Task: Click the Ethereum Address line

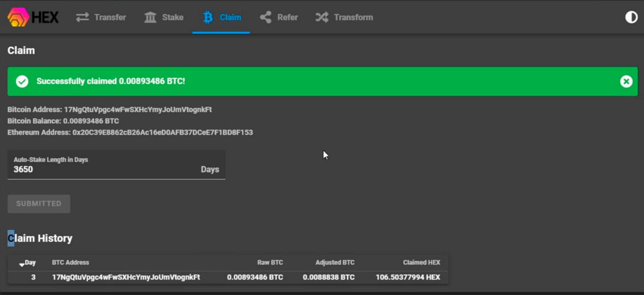Action: (130, 133)
